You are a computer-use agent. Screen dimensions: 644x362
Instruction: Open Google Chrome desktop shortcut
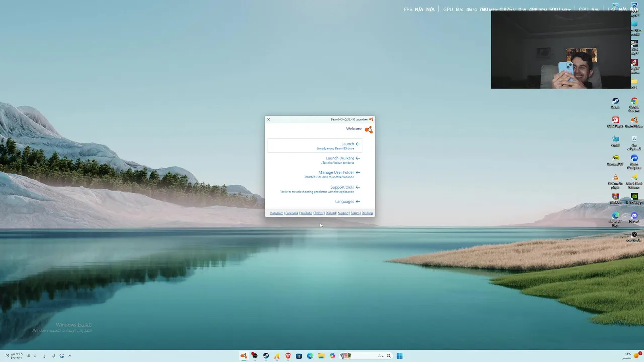click(634, 105)
